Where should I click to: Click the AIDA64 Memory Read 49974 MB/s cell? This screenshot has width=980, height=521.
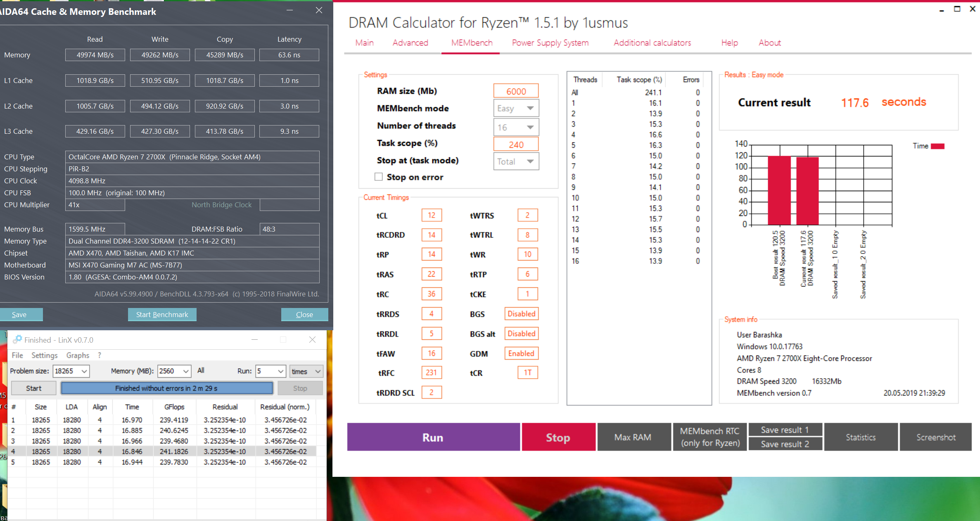click(x=95, y=55)
